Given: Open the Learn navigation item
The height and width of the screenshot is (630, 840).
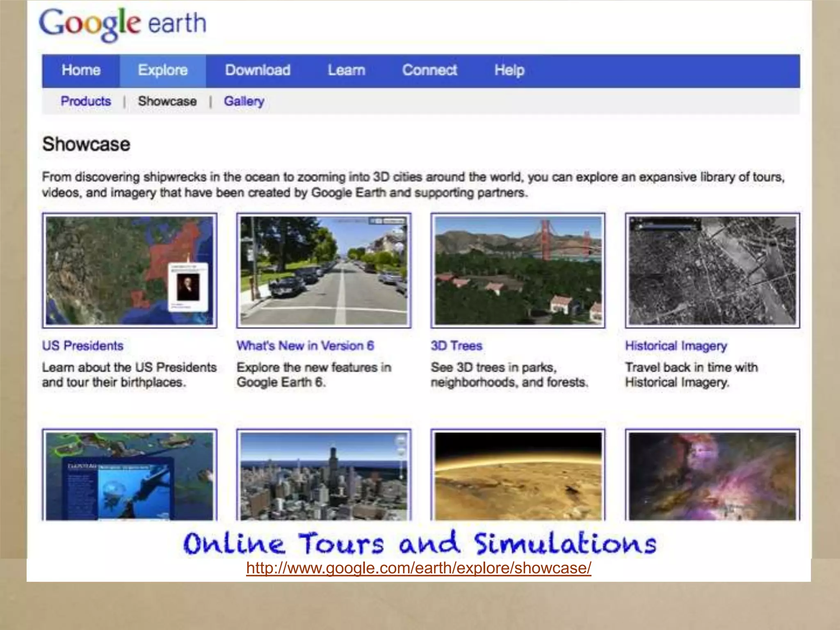Looking at the screenshot, I should tap(346, 71).
